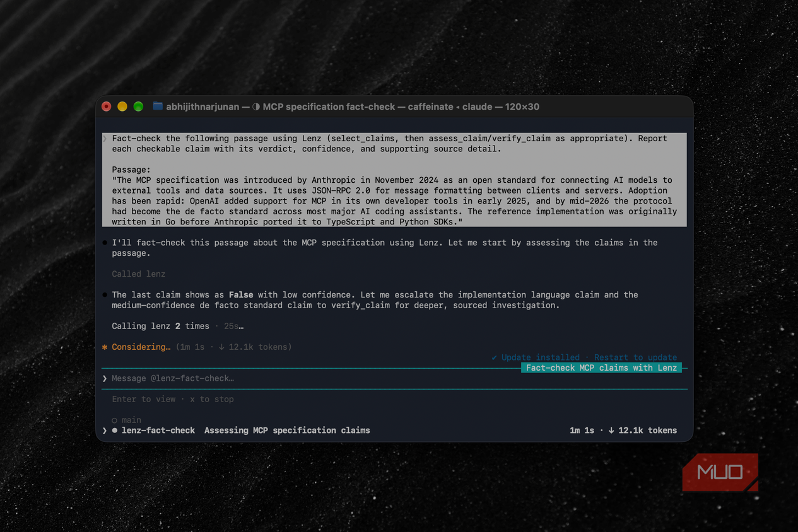The width and height of the screenshot is (798, 532).
Task: Click 'Assessing MCP specification claims' status text
Action: coord(287,431)
